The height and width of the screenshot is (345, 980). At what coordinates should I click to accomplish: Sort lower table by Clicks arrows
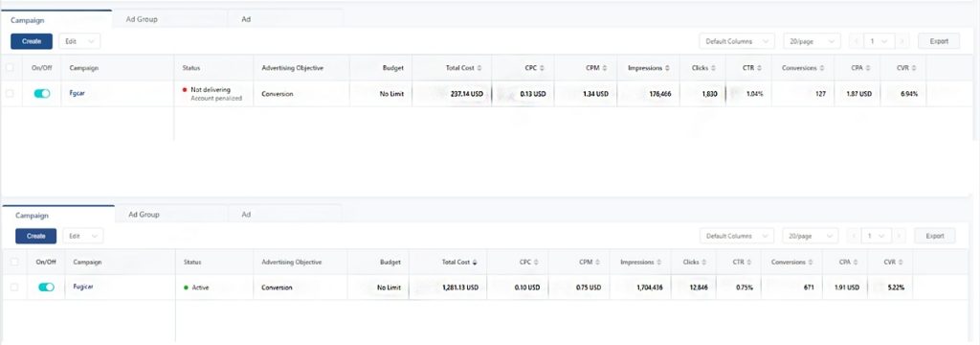[x=703, y=263]
